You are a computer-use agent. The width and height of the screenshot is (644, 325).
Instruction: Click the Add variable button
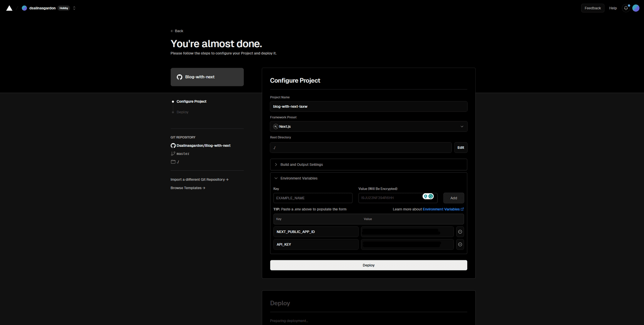click(x=453, y=198)
